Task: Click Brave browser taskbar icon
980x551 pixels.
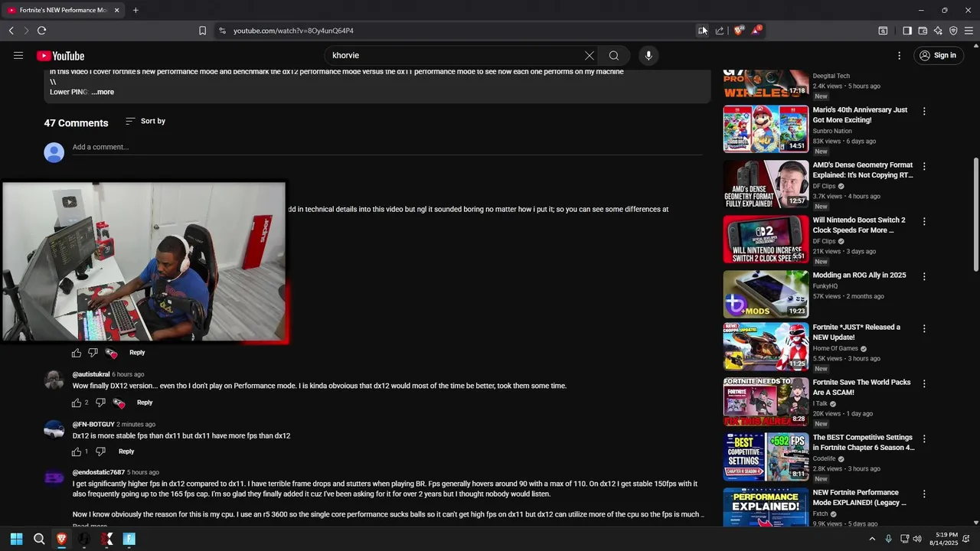Action: (61, 539)
